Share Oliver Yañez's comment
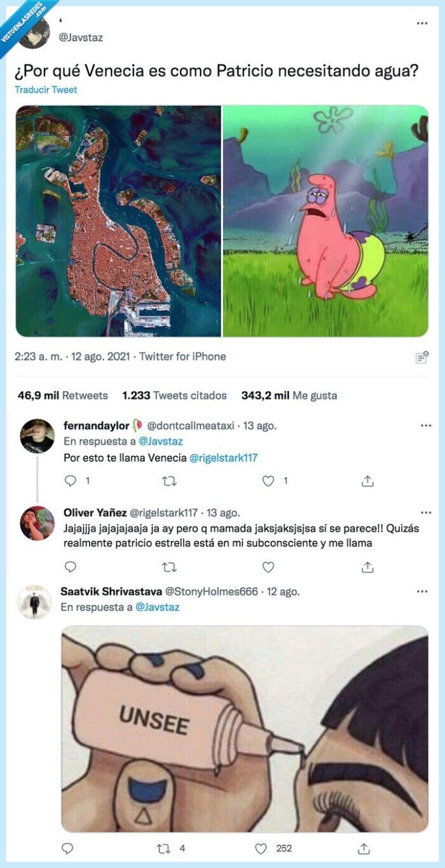445x868 pixels. pyautogui.click(x=367, y=567)
